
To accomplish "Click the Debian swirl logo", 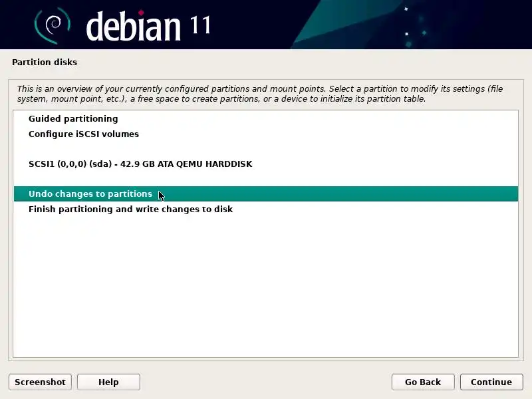I will [53, 26].
